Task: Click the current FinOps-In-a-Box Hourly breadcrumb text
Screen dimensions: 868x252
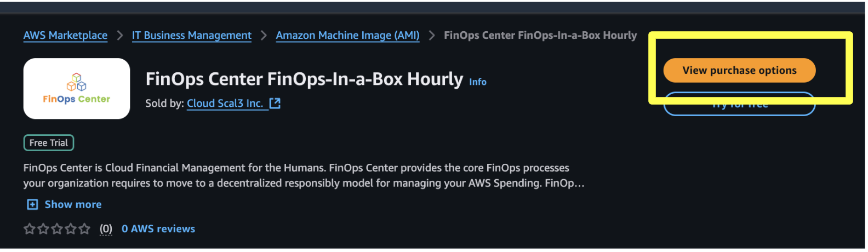Action: coord(540,36)
